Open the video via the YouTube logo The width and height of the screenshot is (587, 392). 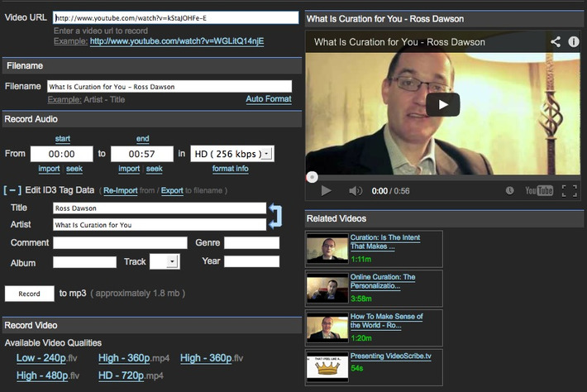click(539, 190)
